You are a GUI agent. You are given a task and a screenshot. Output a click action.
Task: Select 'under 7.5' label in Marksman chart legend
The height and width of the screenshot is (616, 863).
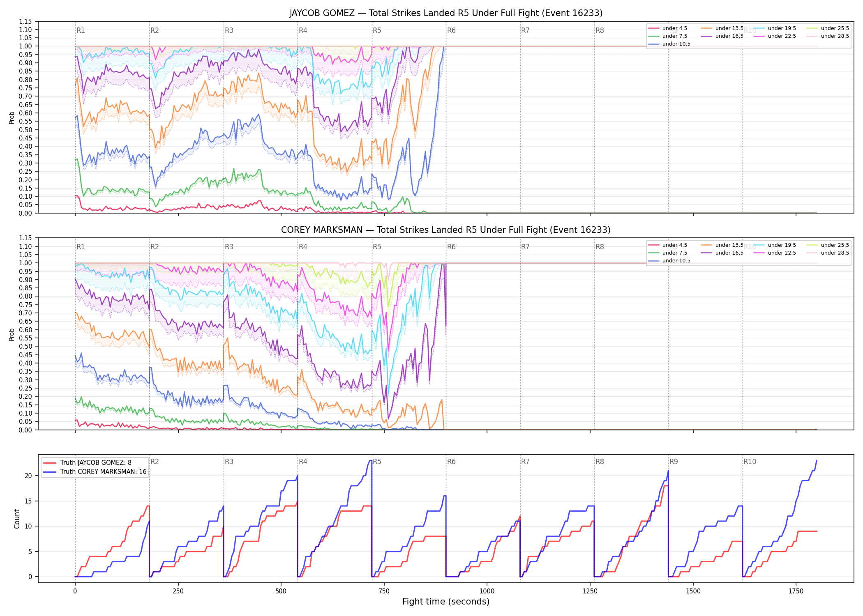pos(674,253)
